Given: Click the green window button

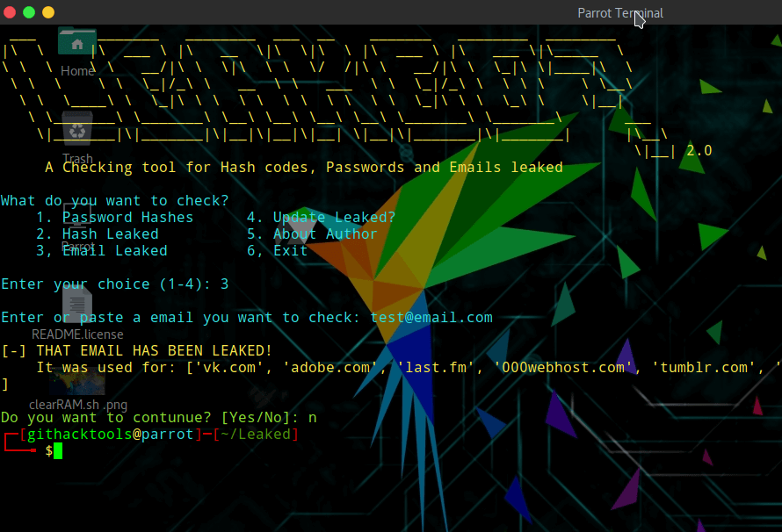Looking at the screenshot, I should tap(29, 12).
